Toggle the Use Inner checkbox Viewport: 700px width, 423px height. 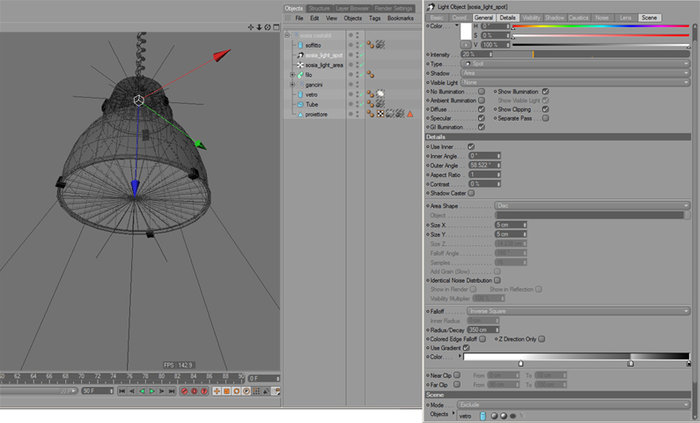pyautogui.click(x=471, y=146)
